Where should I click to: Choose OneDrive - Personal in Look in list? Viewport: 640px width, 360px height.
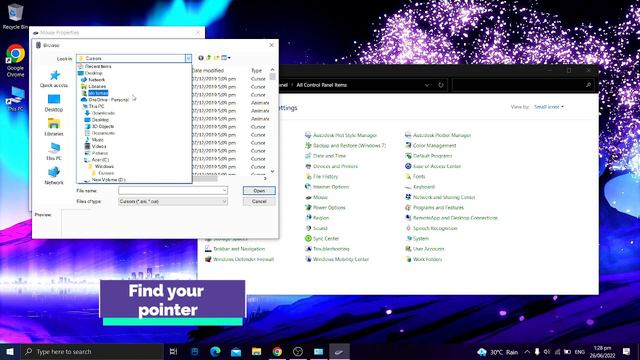point(109,100)
